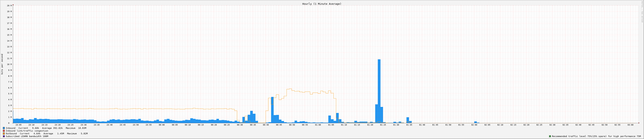Click the green Recommended traffic level swatch

click(550, 136)
